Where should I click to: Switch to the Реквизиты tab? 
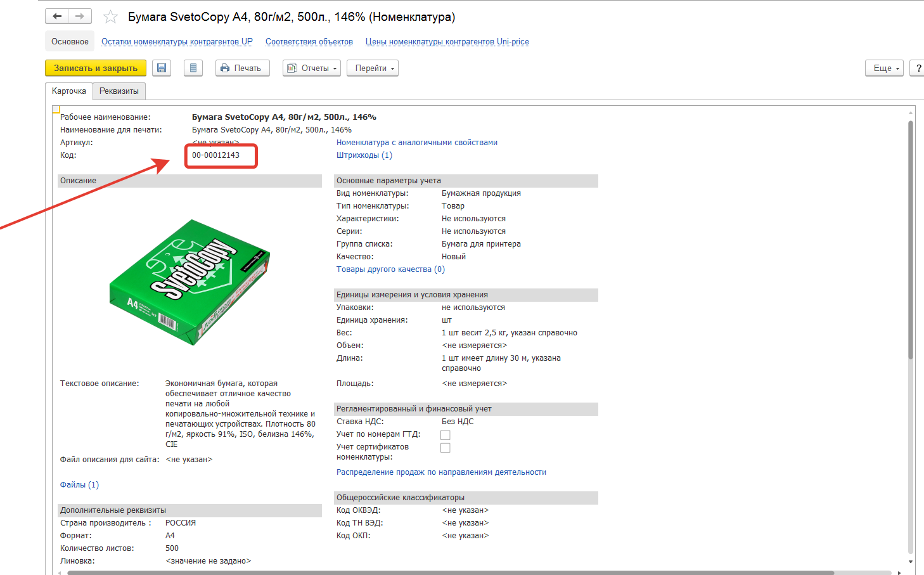point(119,91)
